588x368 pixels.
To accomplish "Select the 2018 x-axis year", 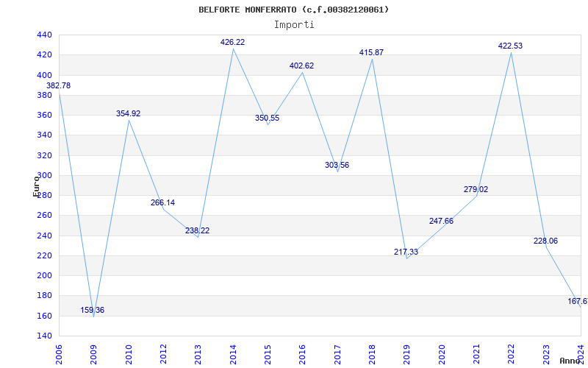I will (x=372, y=355).
